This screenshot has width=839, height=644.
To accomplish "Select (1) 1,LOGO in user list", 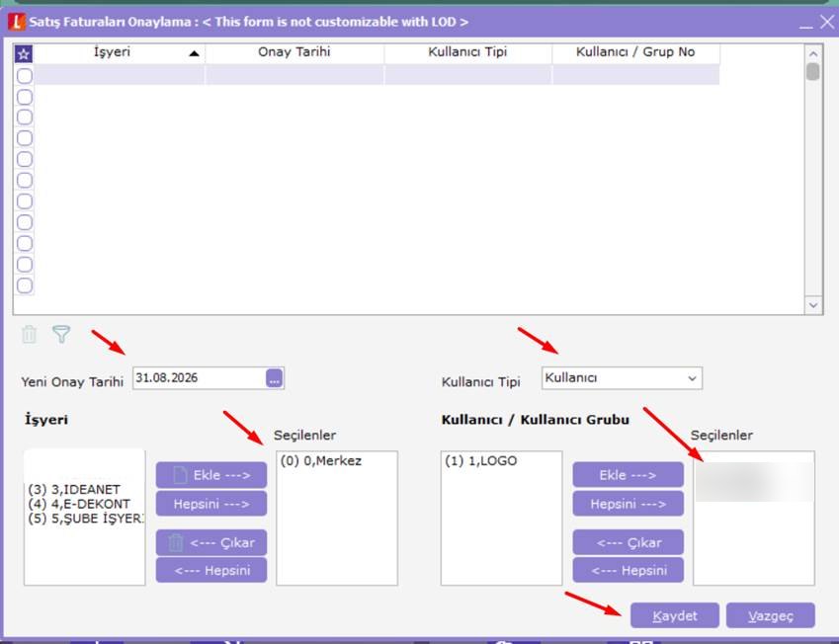I will (x=480, y=460).
